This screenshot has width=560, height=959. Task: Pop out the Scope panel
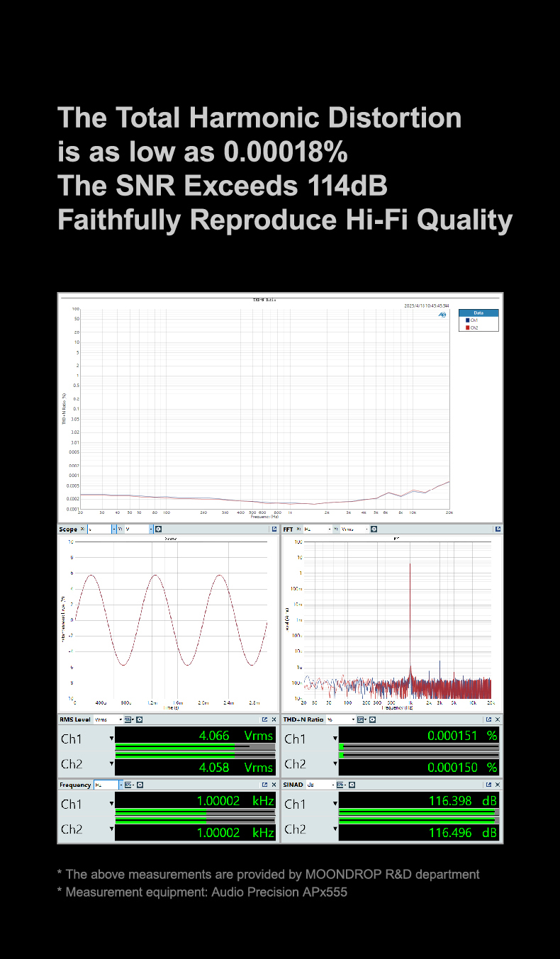274,529
